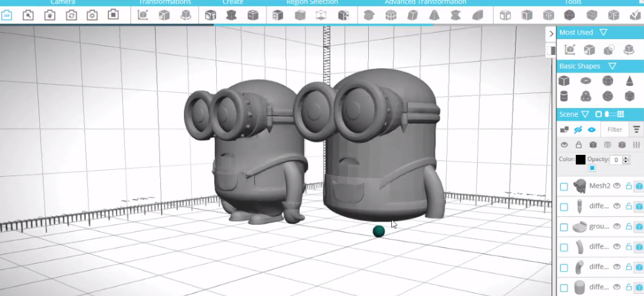Add a torus knot from Basic Shapes

tap(586, 96)
